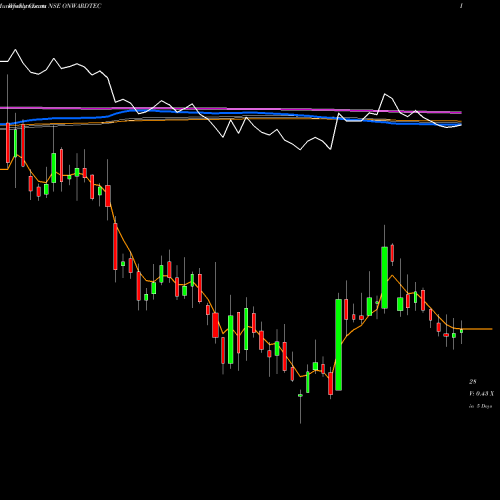Click the "in 5 Days" label
Image resolution: width=500 pixels, height=500 pixels.
click(x=481, y=406)
